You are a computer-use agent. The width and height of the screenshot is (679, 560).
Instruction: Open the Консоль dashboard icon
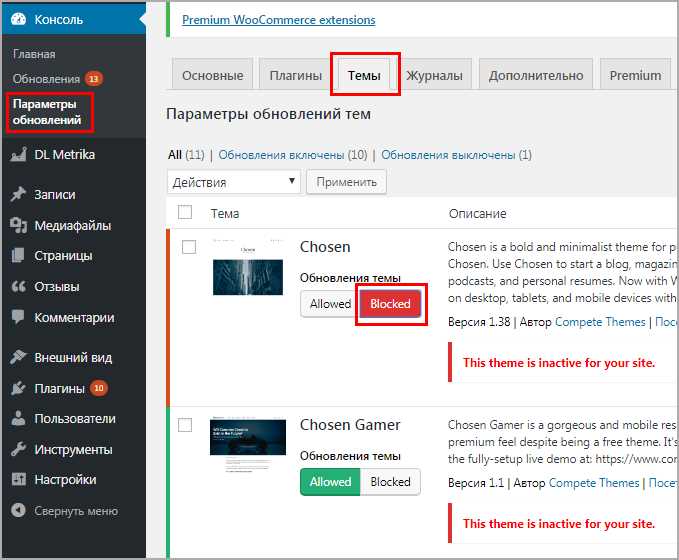pyautogui.click(x=18, y=19)
